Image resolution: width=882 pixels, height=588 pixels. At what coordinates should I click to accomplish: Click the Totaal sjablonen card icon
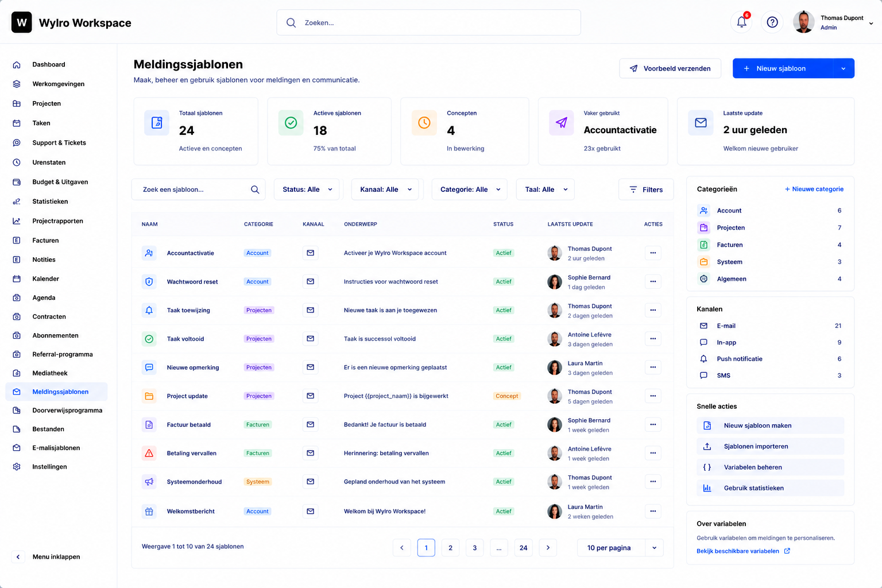pyautogui.click(x=157, y=122)
